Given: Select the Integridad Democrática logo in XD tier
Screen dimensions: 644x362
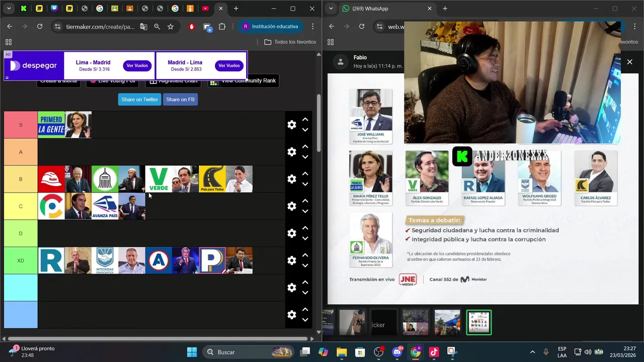Looking at the screenshot, I should click(105, 260).
